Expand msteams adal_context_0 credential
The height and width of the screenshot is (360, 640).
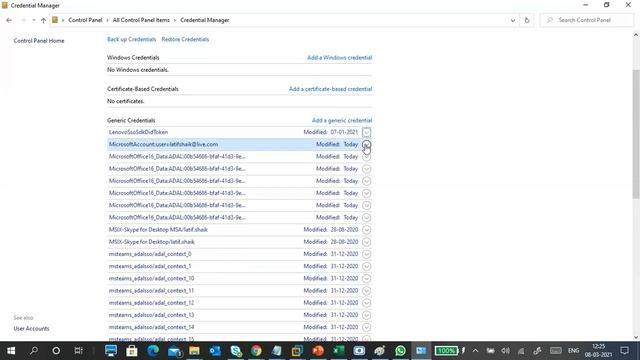tap(367, 254)
